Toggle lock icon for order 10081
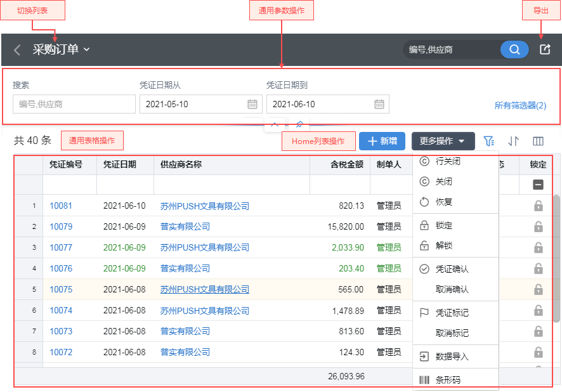Viewport: 562px width, 392px height. (538, 206)
